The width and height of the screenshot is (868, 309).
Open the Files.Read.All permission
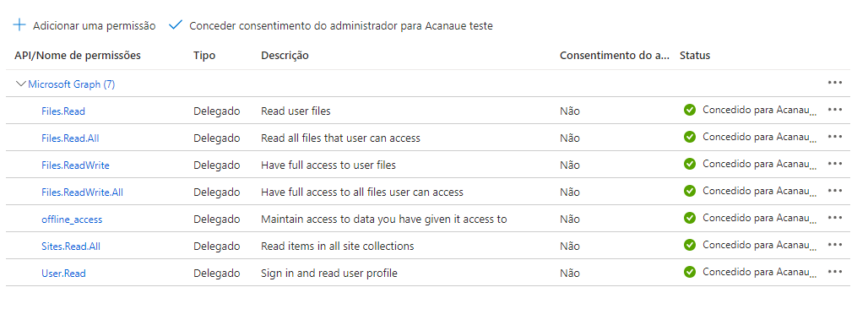point(70,138)
